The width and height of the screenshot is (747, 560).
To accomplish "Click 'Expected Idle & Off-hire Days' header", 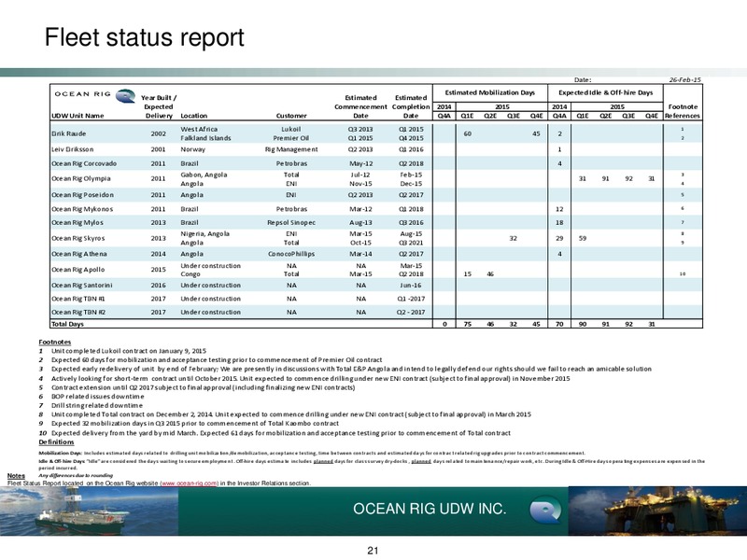I will pos(605,92).
